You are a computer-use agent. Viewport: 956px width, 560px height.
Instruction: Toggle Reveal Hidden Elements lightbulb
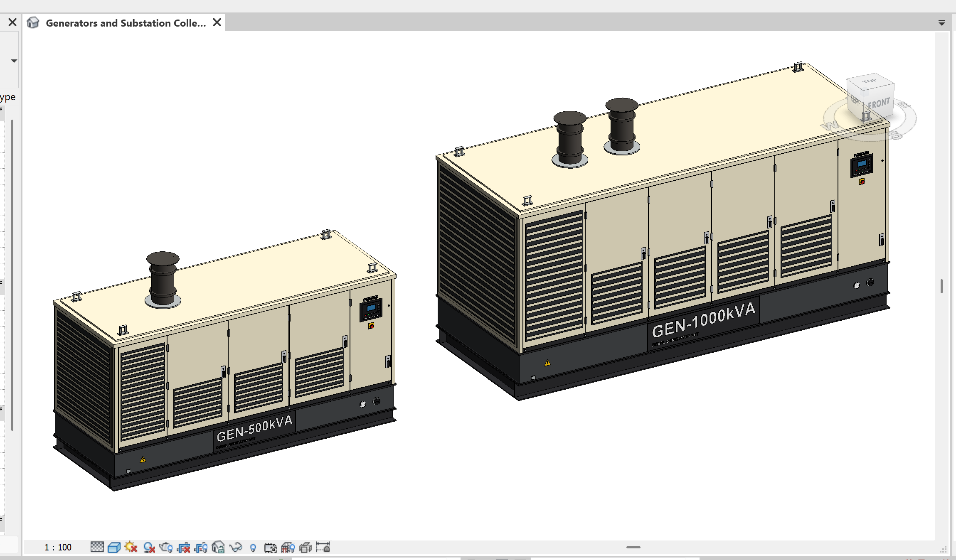tap(253, 548)
